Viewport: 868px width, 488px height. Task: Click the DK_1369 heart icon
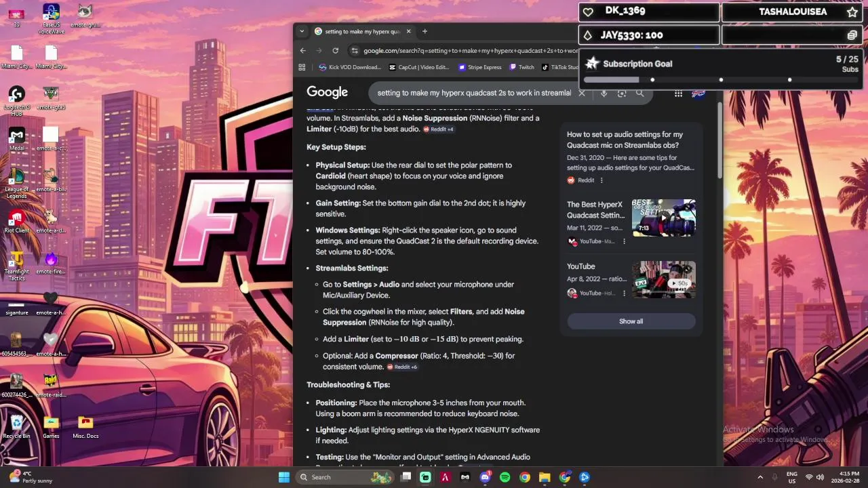[588, 12]
